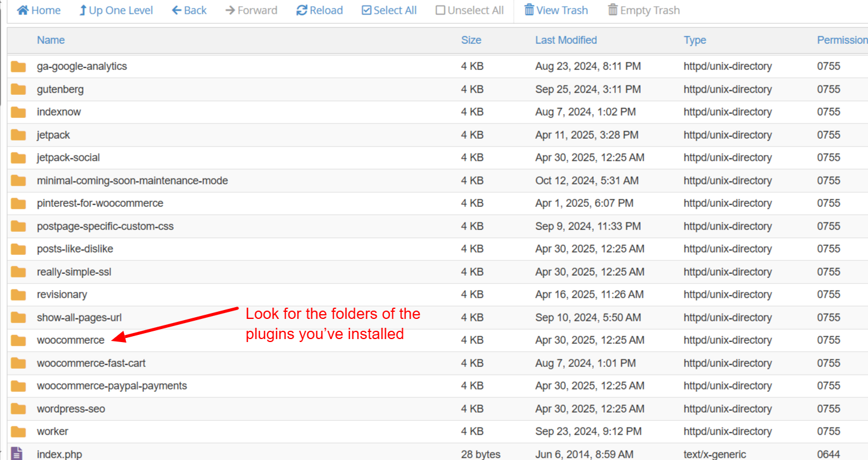The height and width of the screenshot is (460, 868).
Task: Click date Sep 23, 2024, 9:12 PM
Action: (588, 432)
